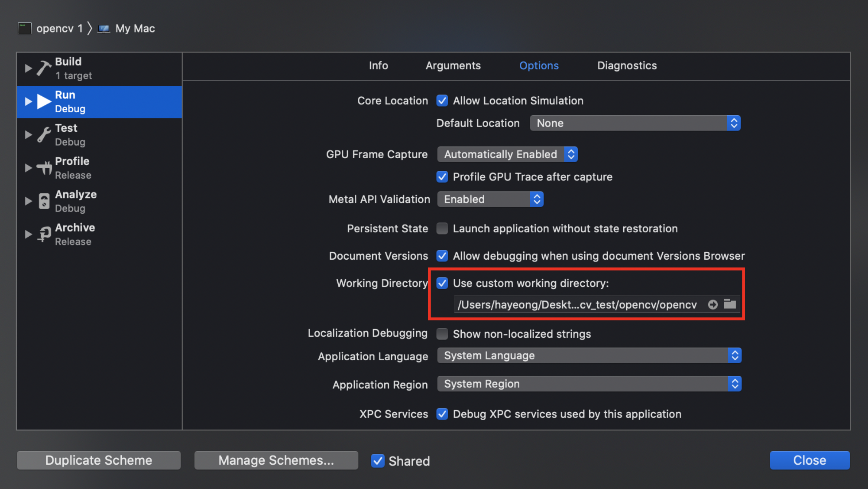
Task: Uncheck the Shared checkbox
Action: pos(378,461)
